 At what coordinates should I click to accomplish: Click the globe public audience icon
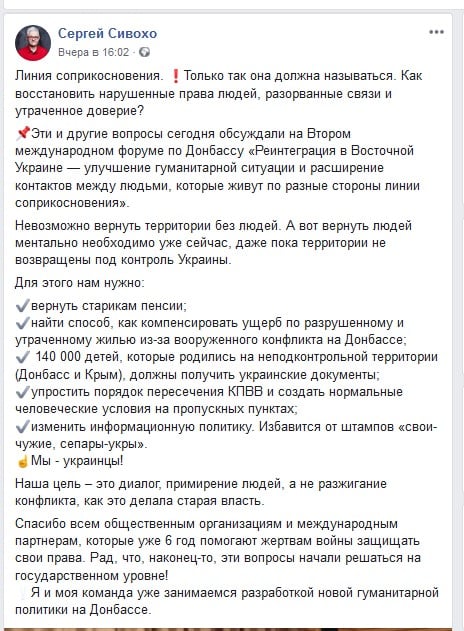coord(144,52)
